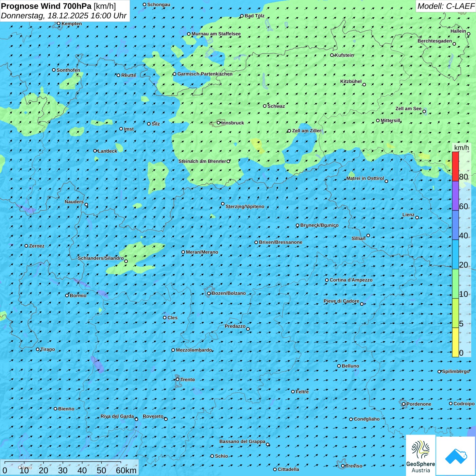Viewport: 476px width, 476px height.
Task: Click the Kitzbühel location dot
Action: pos(364,85)
